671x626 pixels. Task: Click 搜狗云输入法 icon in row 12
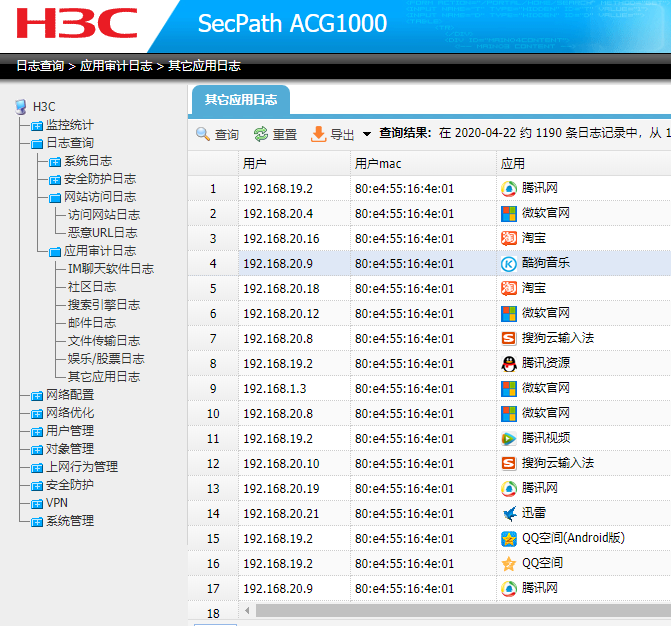(x=509, y=463)
